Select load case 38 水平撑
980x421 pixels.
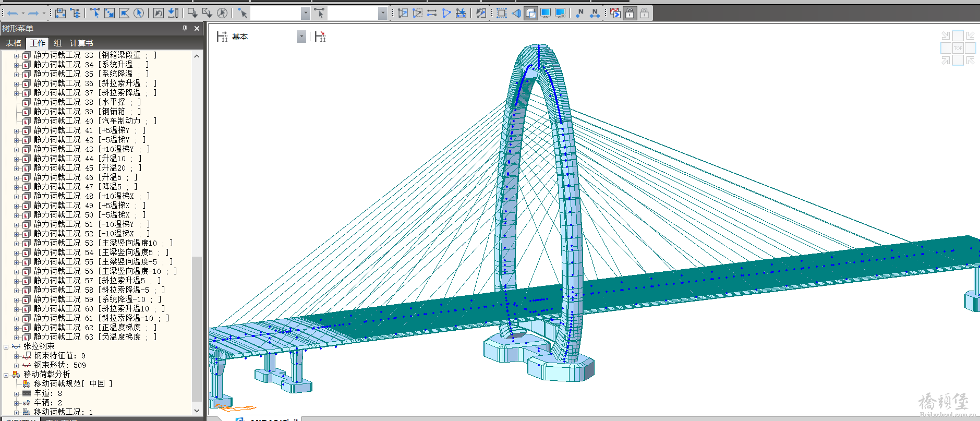coord(87,102)
